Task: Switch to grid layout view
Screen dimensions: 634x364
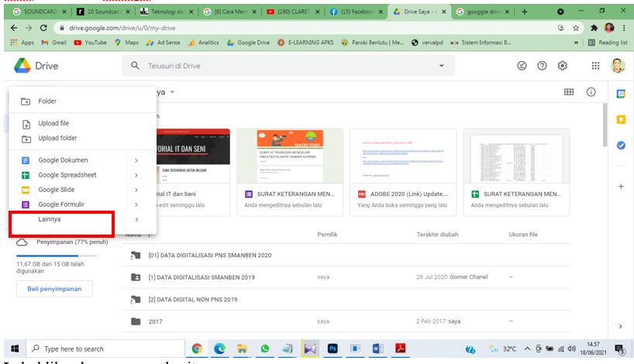Action: (x=569, y=92)
